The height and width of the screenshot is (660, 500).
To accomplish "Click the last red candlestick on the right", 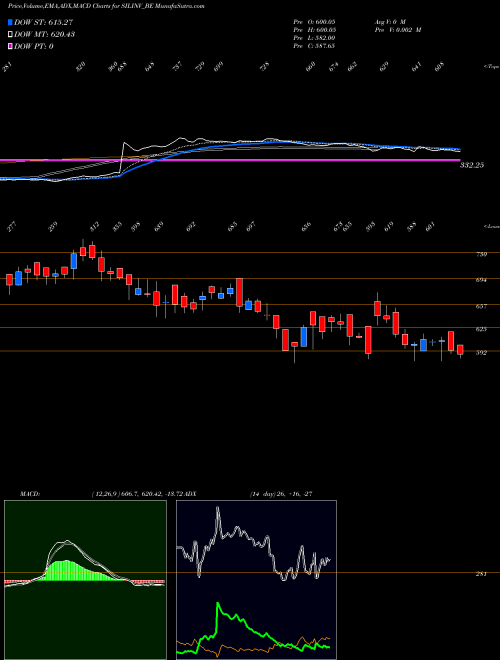I will pyautogui.click(x=460, y=350).
